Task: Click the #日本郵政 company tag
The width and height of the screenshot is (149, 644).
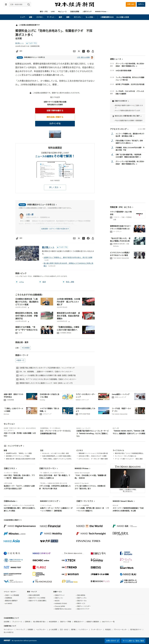Action: click(26, 348)
